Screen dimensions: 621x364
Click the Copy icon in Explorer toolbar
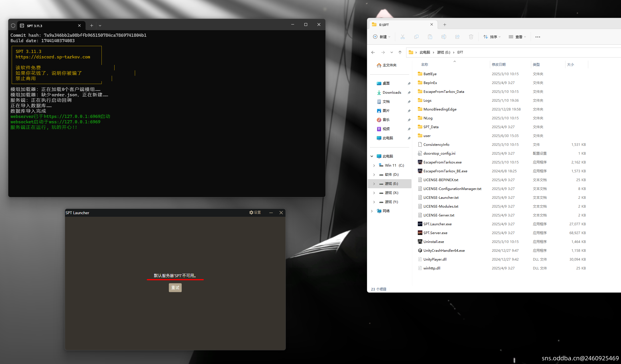pyautogui.click(x=416, y=37)
